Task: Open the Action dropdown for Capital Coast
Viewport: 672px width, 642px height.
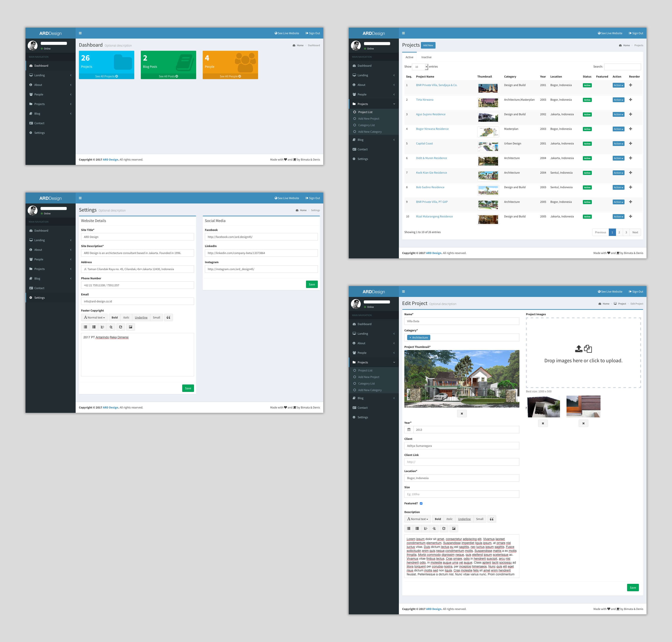Action: pos(618,144)
